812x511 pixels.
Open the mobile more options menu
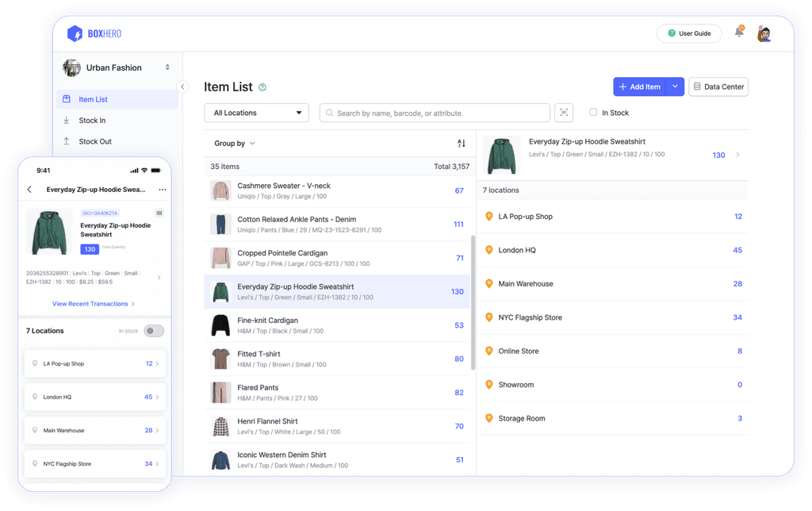pos(163,190)
